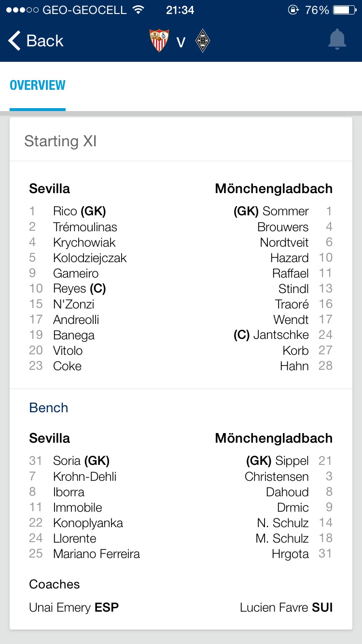Tap the Back chevron arrow
The width and height of the screenshot is (362, 644).
coord(15,41)
